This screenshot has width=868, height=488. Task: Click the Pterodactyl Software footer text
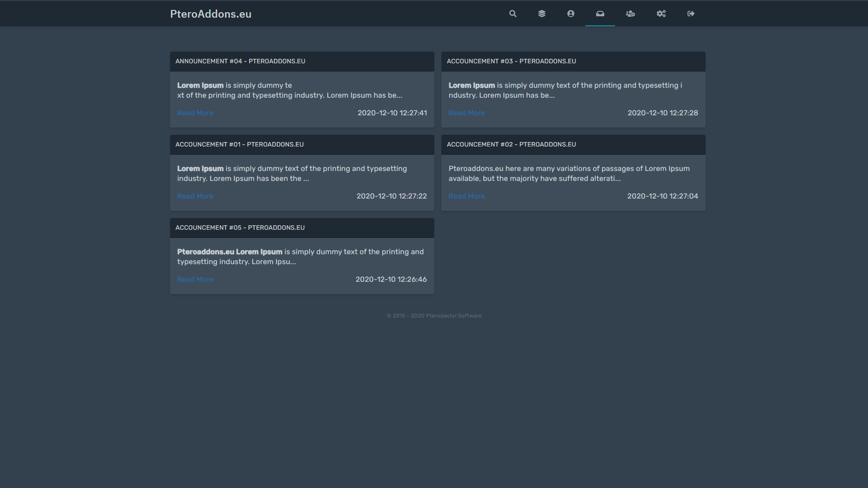pos(453,316)
